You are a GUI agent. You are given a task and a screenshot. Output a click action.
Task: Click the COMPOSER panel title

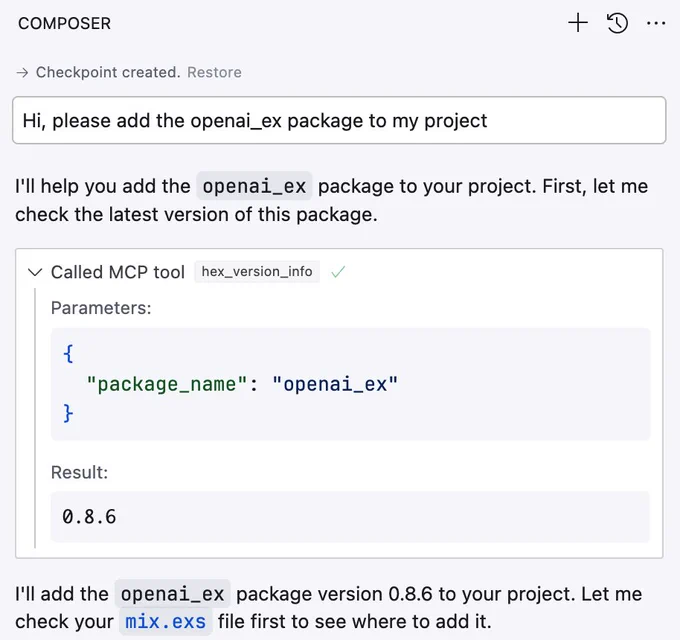(65, 23)
